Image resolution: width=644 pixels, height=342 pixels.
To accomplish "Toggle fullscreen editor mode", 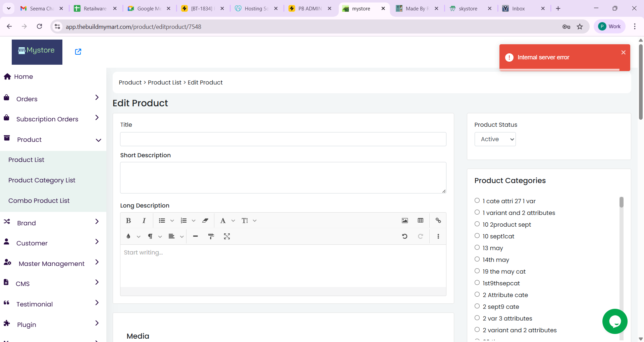I will coord(227,236).
